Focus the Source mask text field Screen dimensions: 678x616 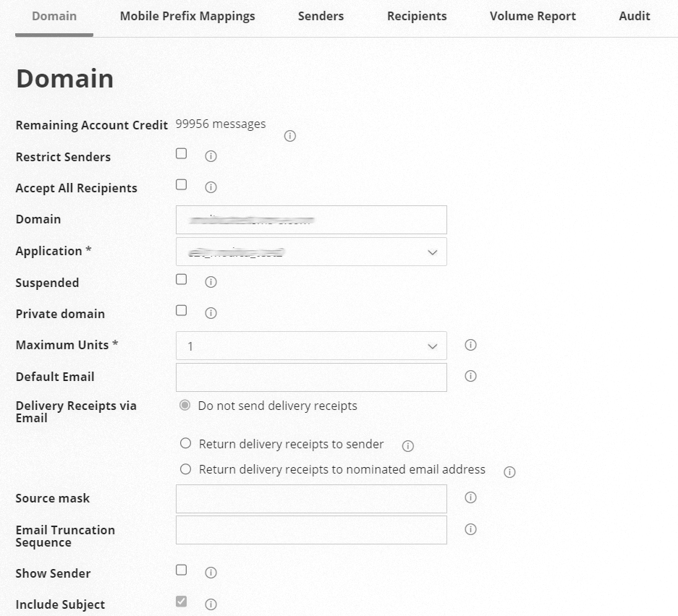[311, 498]
